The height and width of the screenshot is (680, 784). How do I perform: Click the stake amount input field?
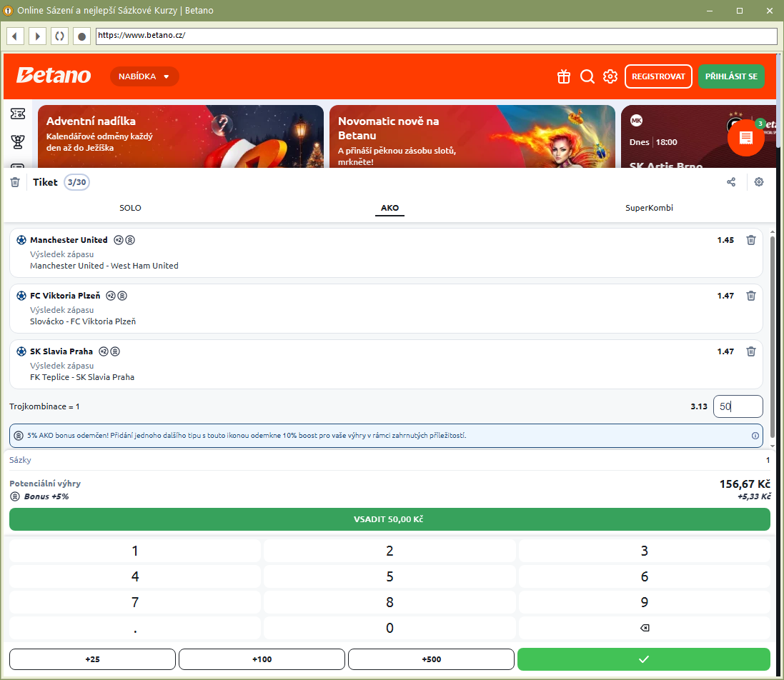pos(738,406)
